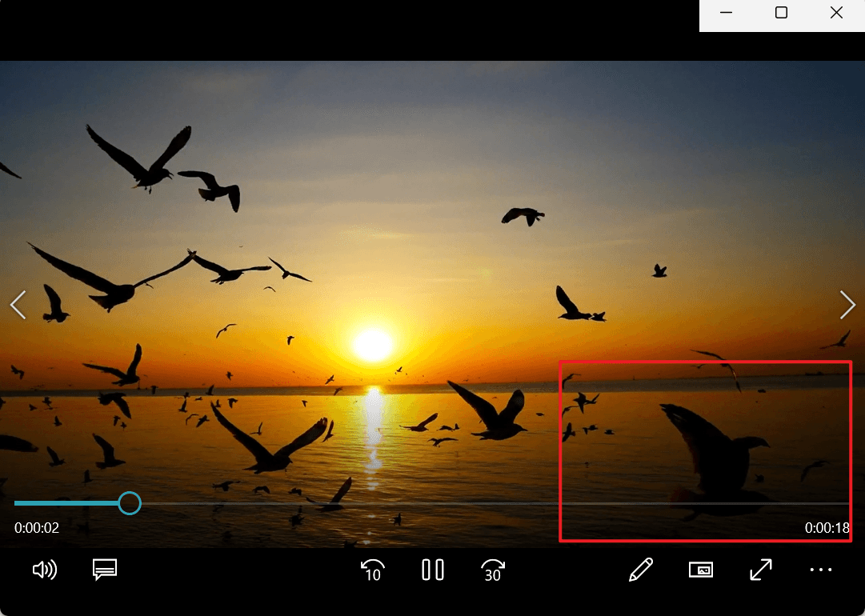Toggle full screen with the expand arrows
The height and width of the screenshot is (616, 865).
(760, 570)
